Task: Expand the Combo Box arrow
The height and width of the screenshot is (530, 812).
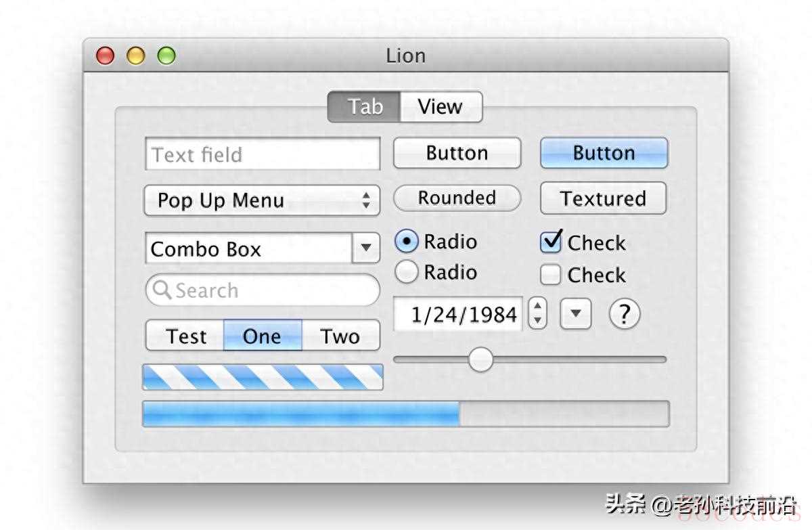Action: (x=366, y=248)
